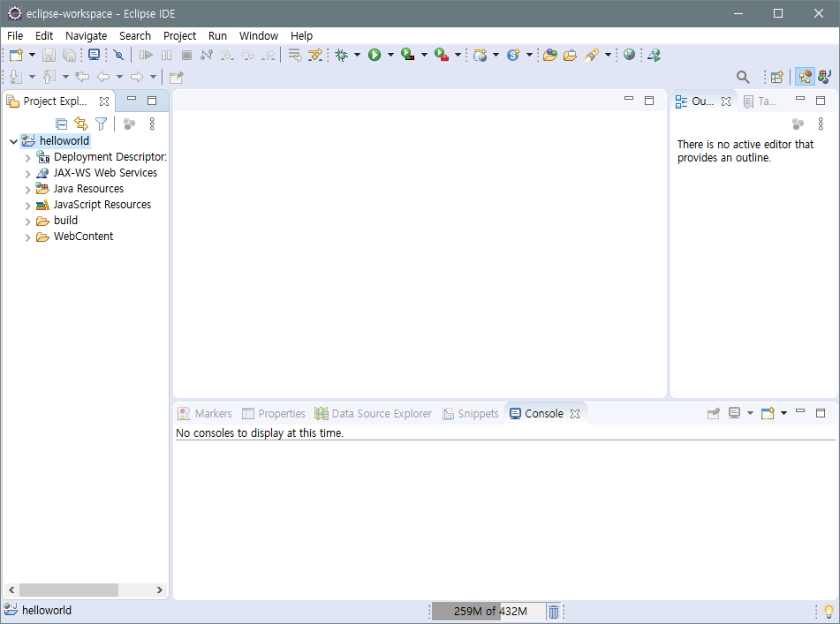Click the Suspend debug icon
Screen dimensions: 840x624
(x=167, y=55)
